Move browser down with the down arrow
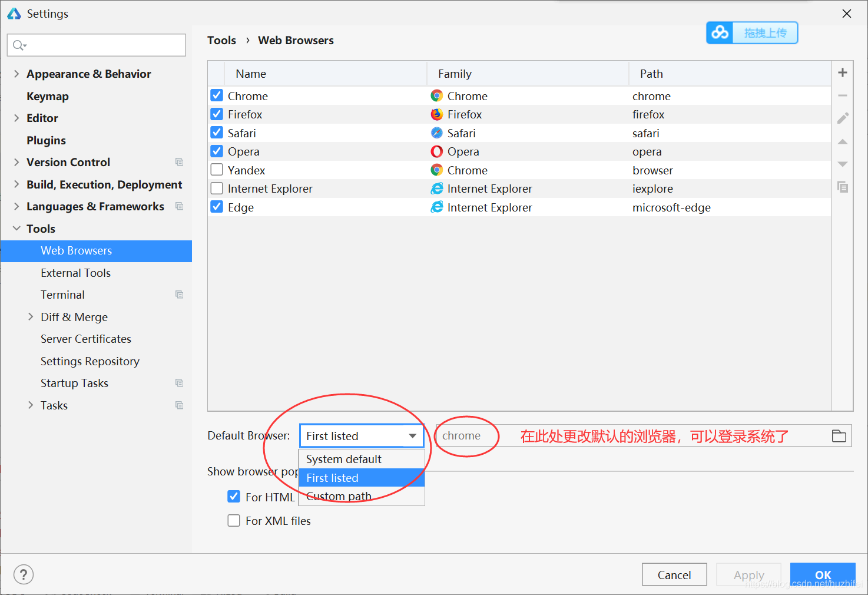The height and width of the screenshot is (595, 868). point(843,164)
